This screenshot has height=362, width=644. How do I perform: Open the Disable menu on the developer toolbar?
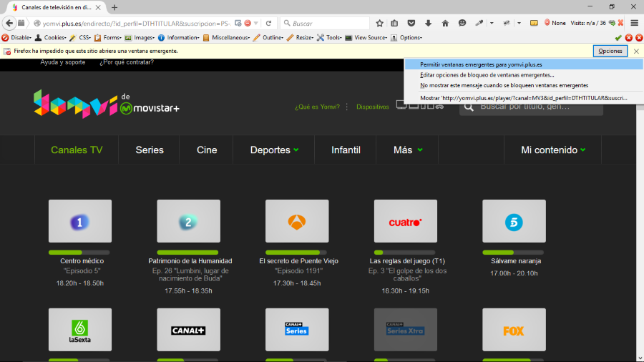[x=17, y=38]
